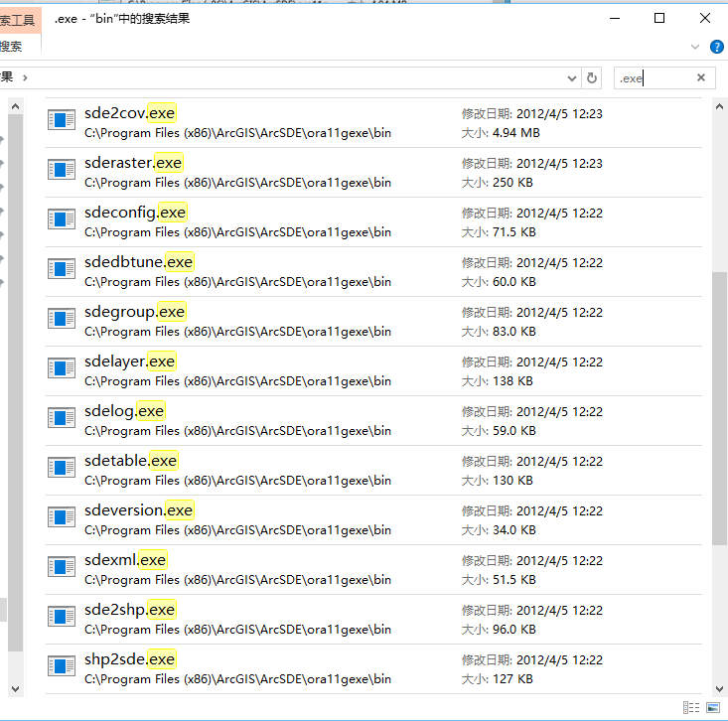This screenshot has height=721, width=728.
Task: Switch to the details list view icon
Action: point(691,707)
